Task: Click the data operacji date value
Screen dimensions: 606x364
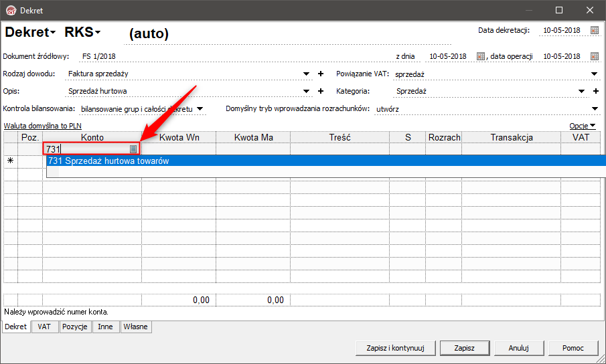Action: 562,56
